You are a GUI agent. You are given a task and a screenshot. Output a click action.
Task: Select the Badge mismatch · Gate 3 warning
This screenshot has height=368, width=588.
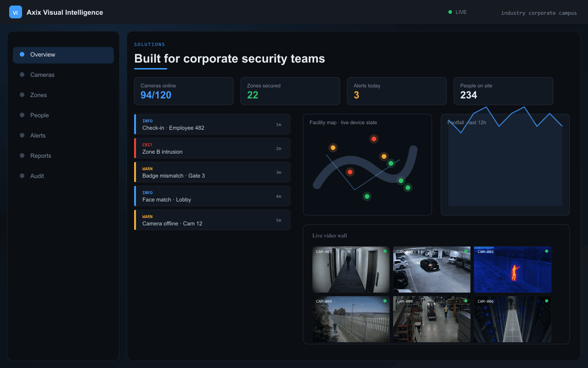point(212,172)
